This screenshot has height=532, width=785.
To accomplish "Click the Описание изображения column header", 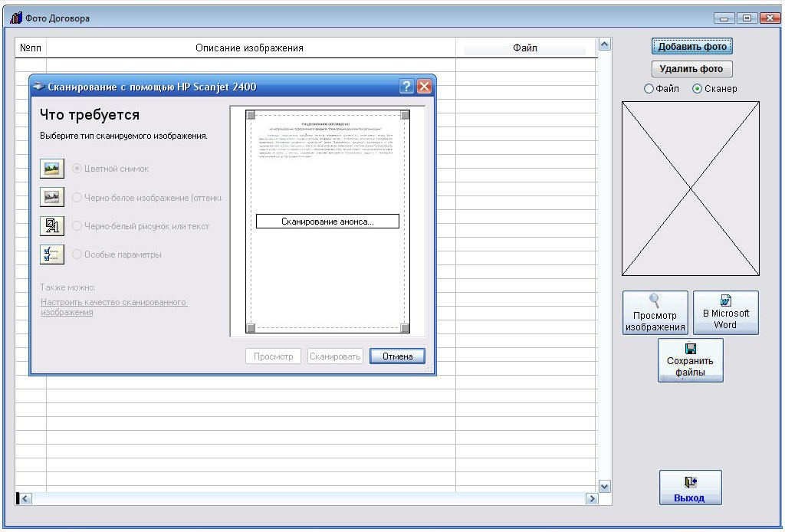I will tap(251, 48).
